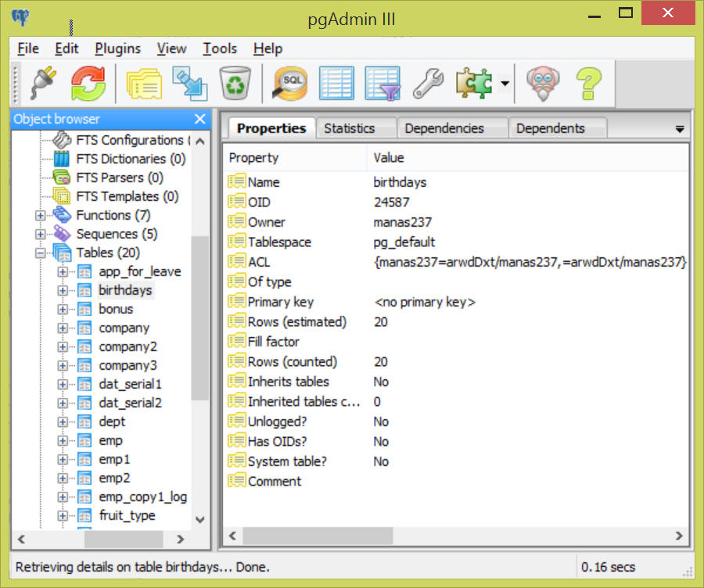Image resolution: width=704 pixels, height=588 pixels.
Task: Open the Plugins menu
Action: click(x=117, y=48)
